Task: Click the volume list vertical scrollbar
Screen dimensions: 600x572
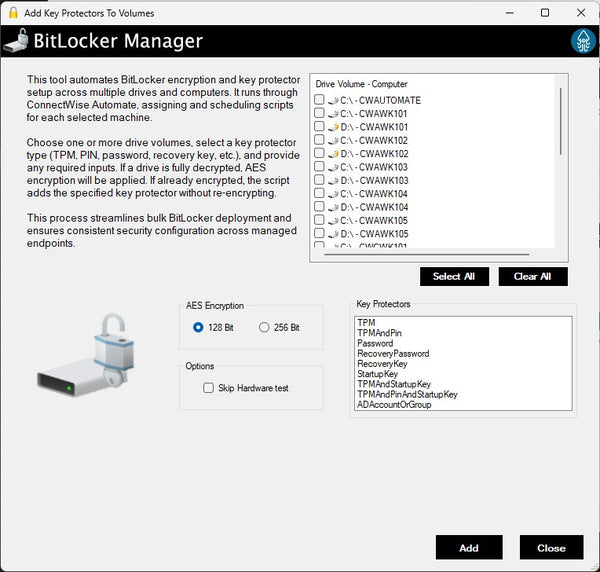Action: pos(561,121)
